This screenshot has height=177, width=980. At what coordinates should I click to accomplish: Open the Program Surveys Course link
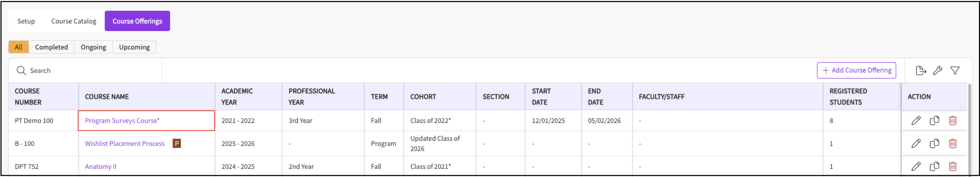122,121
